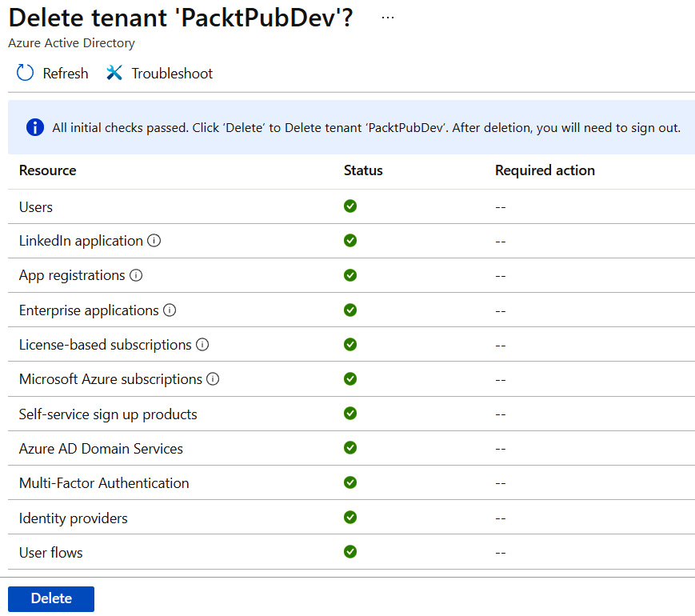The image size is (695, 616).
Task: Select the App registrations row label
Action: pos(72,276)
